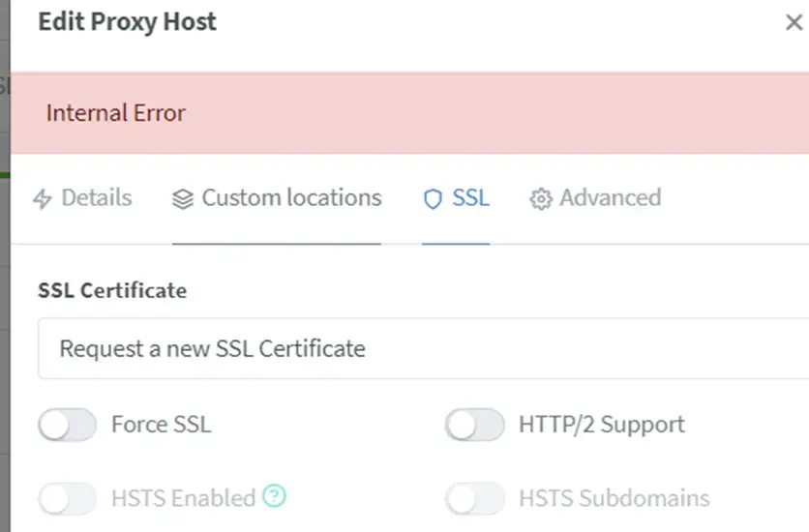Select the SSL tab label
809x532 pixels.
pos(471,198)
